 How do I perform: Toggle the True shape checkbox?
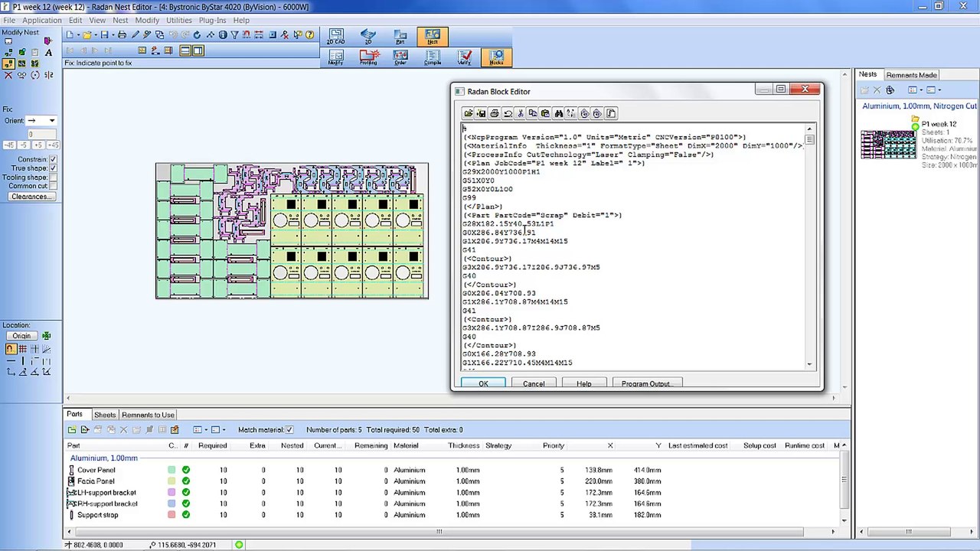click(53, 168)
